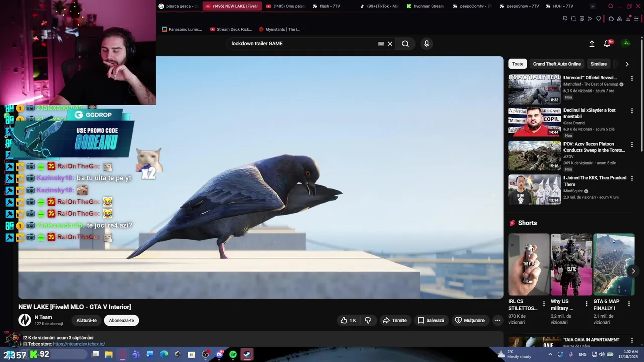The width and height of the screenshot is (644, 362).
Task: Switch to the hyghman Stream tab
Action: pyautogui.click(x=425, y=6)
